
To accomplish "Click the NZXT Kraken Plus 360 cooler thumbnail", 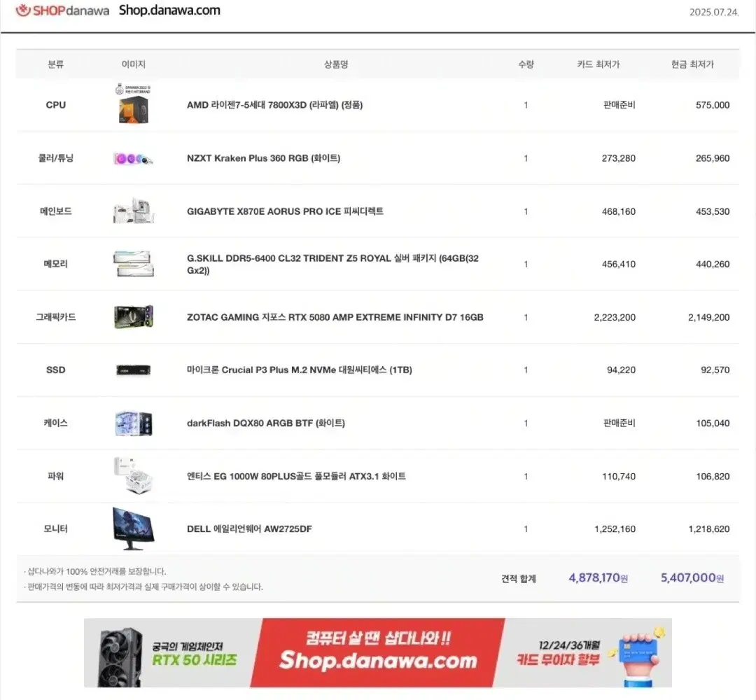I will 133,157.
